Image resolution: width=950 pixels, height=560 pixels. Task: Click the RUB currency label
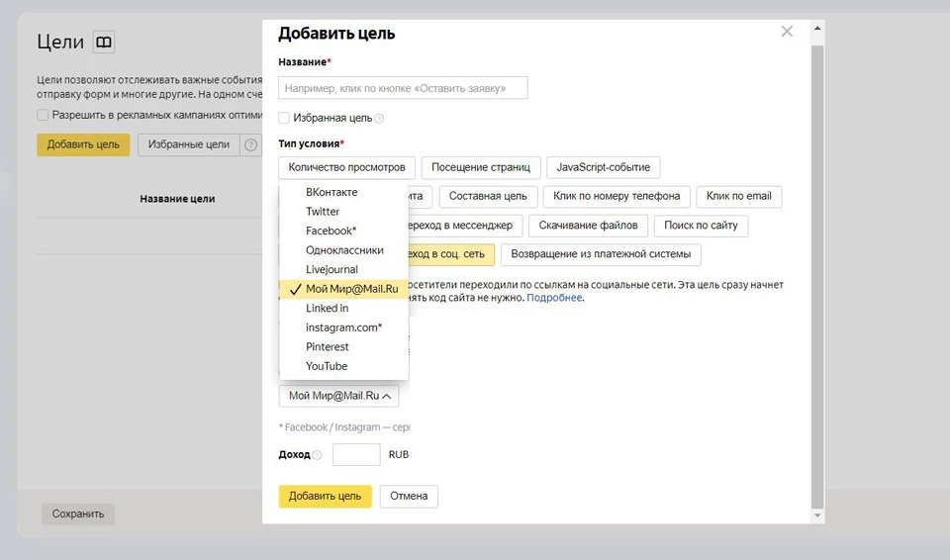pyautogui.click(x=399, y=454)
